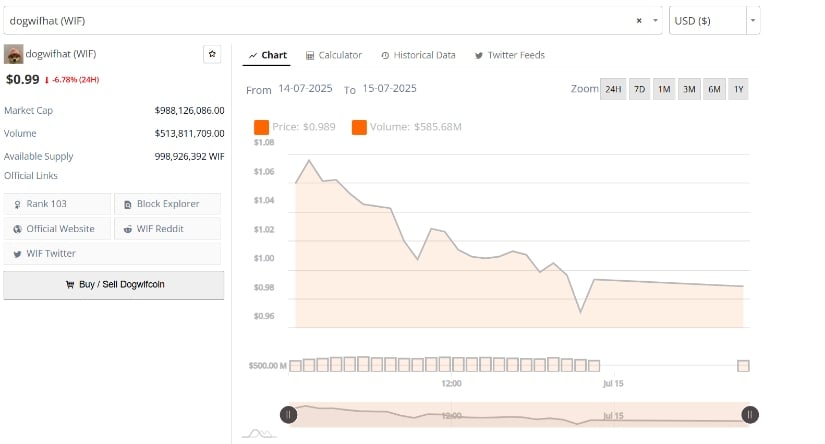Open the WIF Twitter link

coord(112,254)
